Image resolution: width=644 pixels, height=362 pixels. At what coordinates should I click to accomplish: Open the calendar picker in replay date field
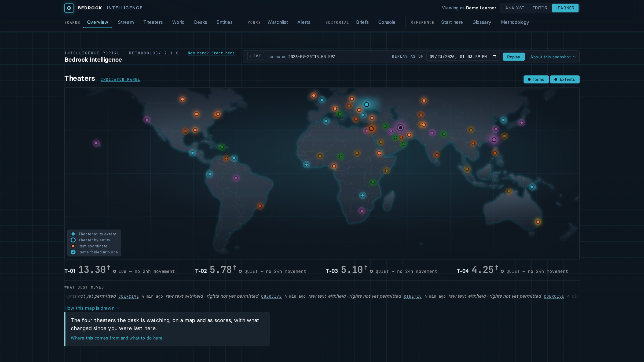tap(494, 57)
